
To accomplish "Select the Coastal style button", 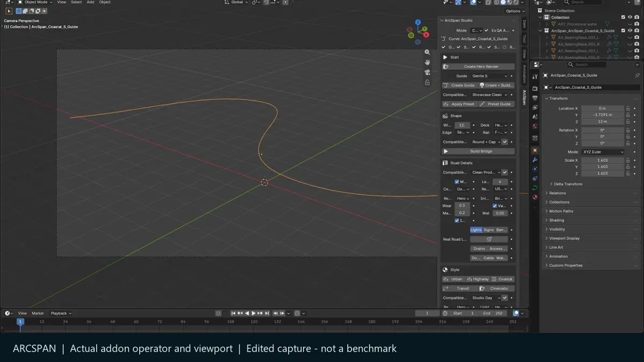I will (502, 279).
